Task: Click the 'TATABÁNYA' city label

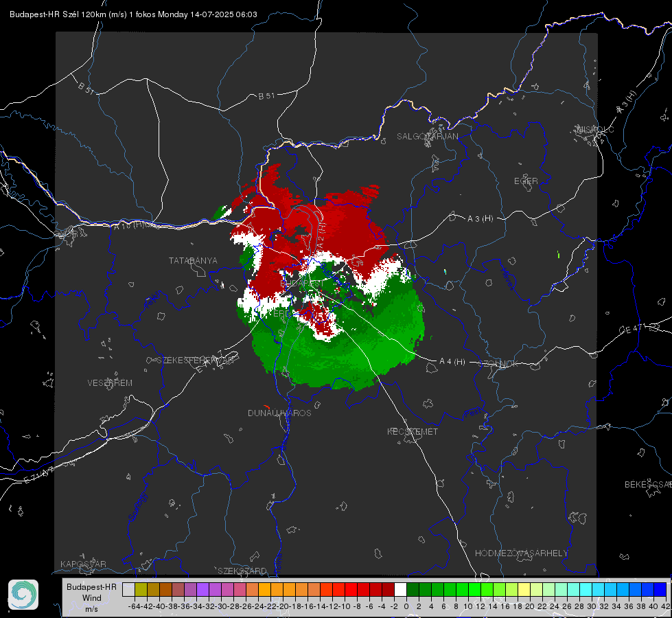Action: [x=193, y=260]
